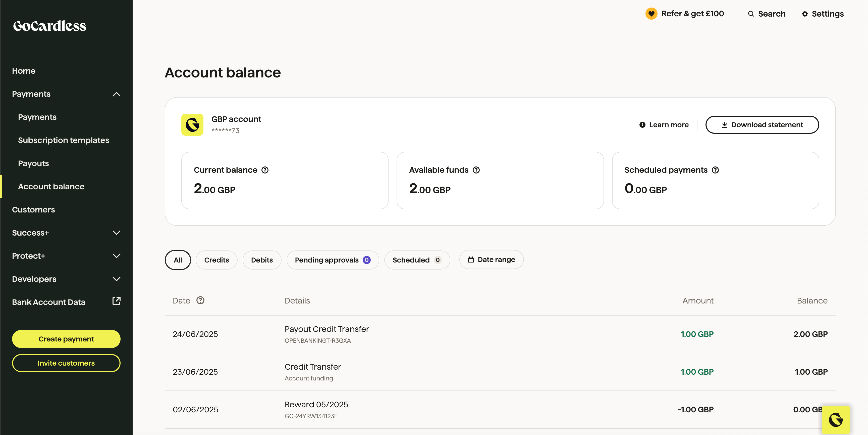Click the help icon next to Date column
Viewport: 868px width, 435px height.
(200, 300)
